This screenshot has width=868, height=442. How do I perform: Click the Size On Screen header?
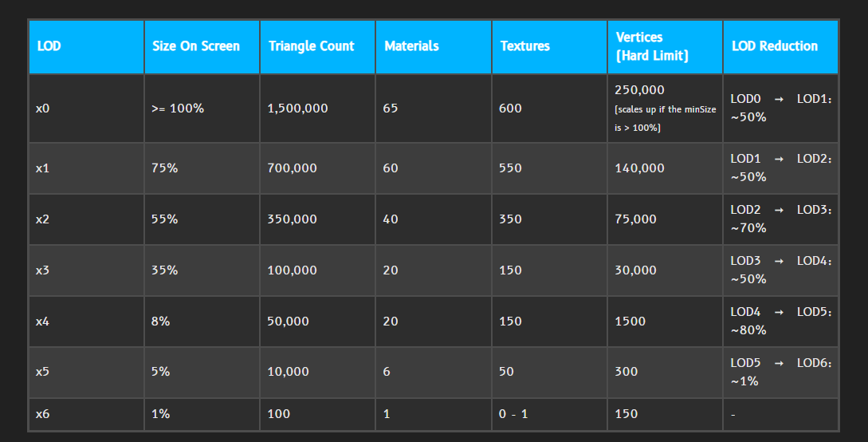(x=196, y=46)
